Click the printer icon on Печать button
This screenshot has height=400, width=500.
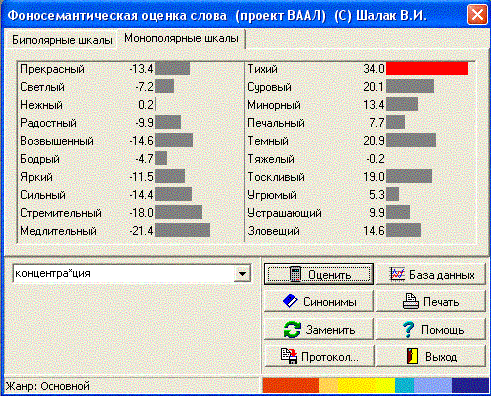pos(411,302)
